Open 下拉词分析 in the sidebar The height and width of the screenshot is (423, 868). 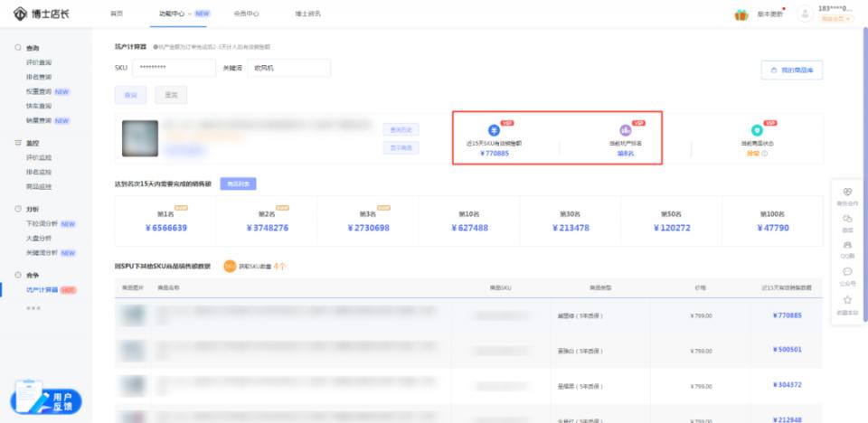(x=42, y=223)
